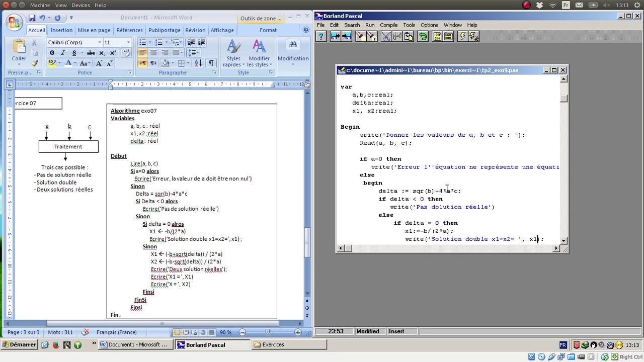Click the Word zoom slider handle
Image resolution: width=644 pixels, height=362 pixels.
(268, 332)
